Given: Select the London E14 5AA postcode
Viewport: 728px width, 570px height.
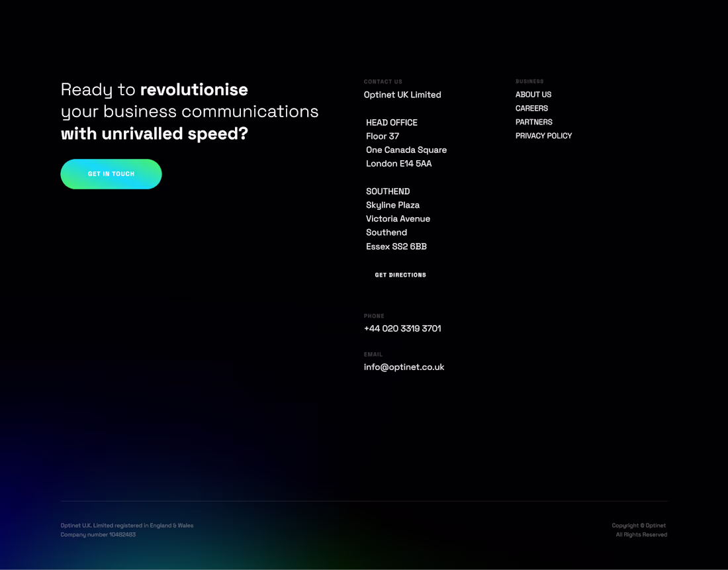Looking at the screenshot, I should 398,164.
